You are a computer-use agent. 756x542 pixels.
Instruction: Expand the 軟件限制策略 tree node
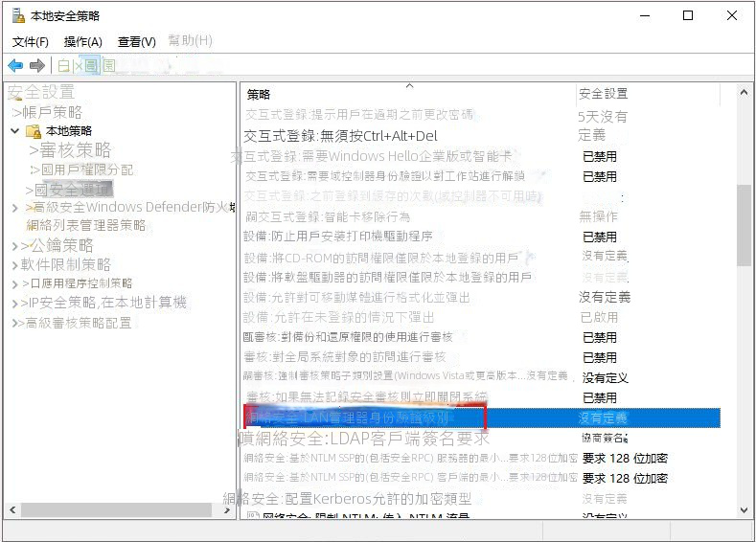tap(15, 265)
